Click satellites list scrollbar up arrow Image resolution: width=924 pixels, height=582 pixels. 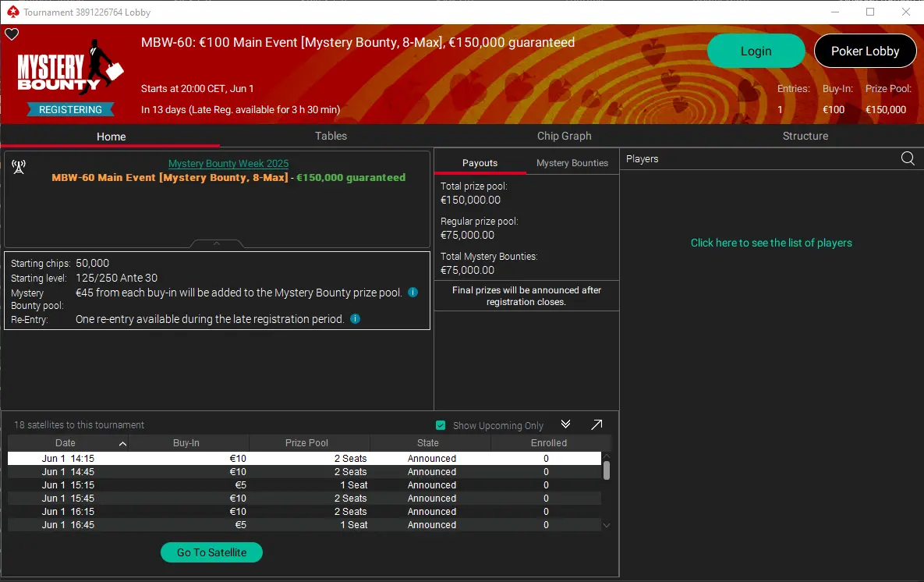coord(607,456)
